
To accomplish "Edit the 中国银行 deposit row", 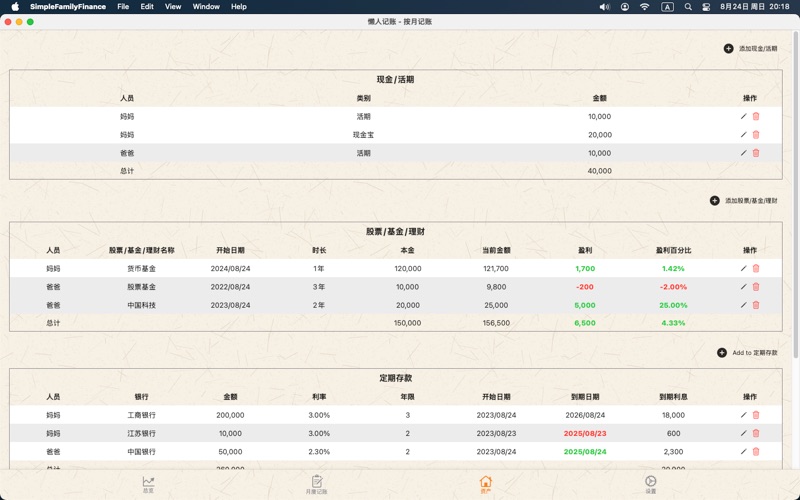I will (743, 452).
